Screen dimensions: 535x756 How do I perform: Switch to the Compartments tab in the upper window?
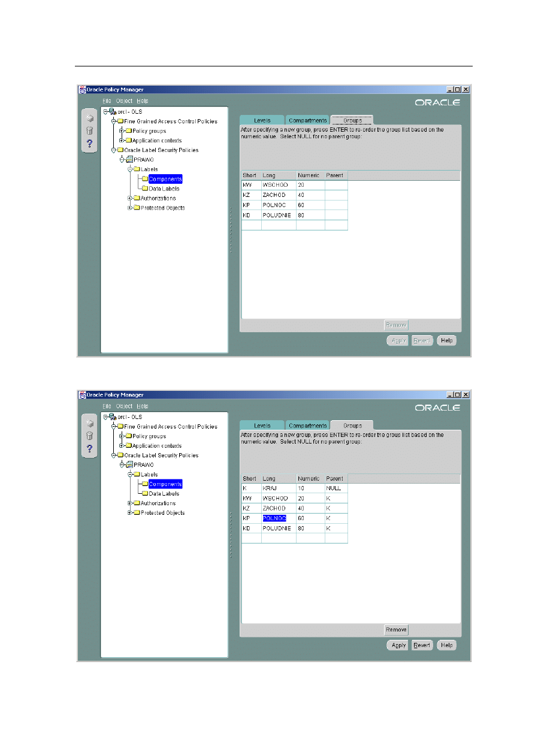tap(307, 121)
